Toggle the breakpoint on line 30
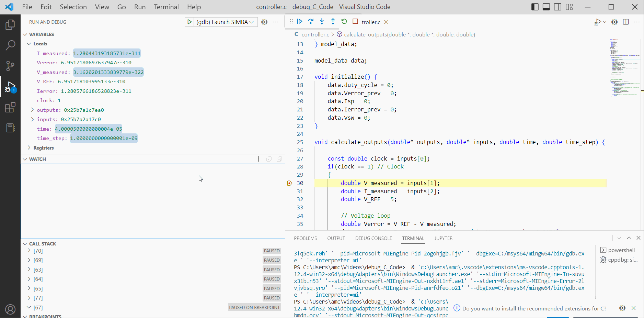This screenshot has width=644, height=318. coord(289,183)
